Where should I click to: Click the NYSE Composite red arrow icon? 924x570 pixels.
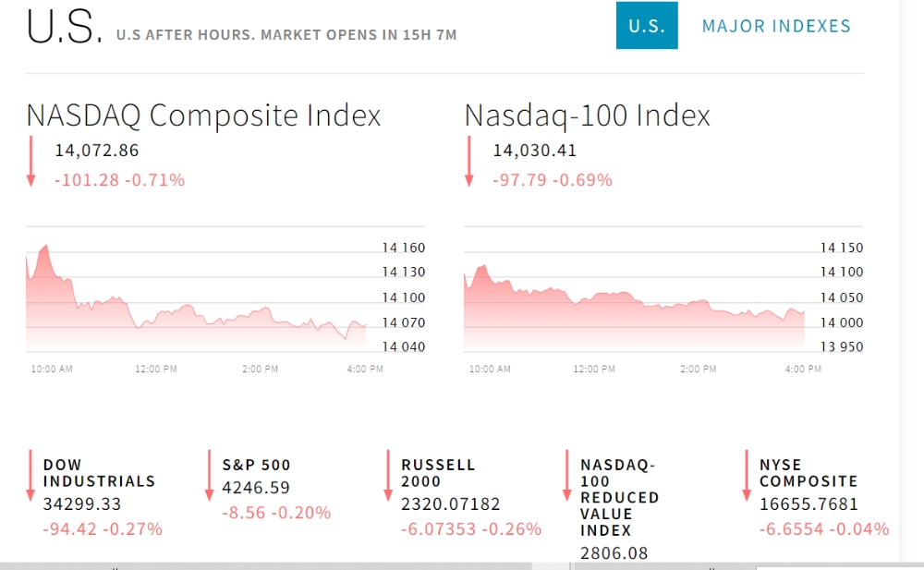pos(746,476)
